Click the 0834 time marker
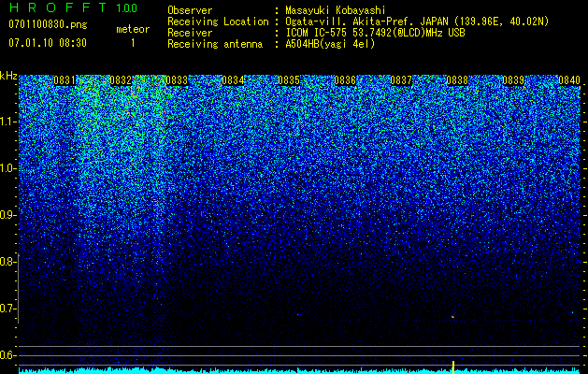Viewport: 588px width, 374px height. pos(233,80)
